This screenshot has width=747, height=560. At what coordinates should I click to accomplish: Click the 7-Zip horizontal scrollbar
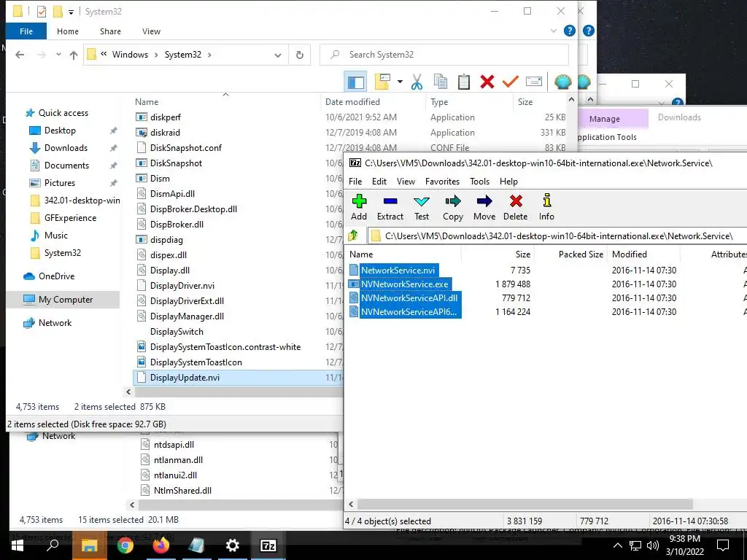point(524,504)
